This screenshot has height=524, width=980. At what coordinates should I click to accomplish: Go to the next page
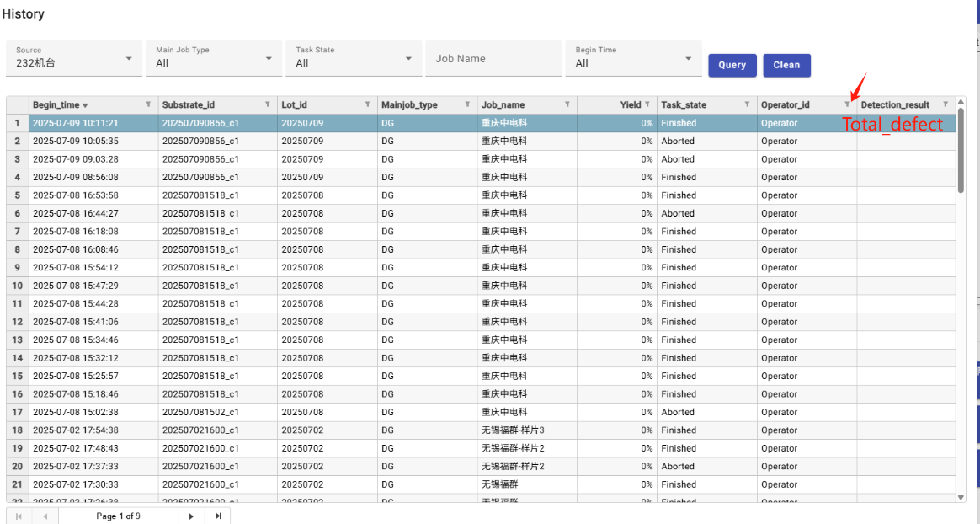click(x=191, y=516)
